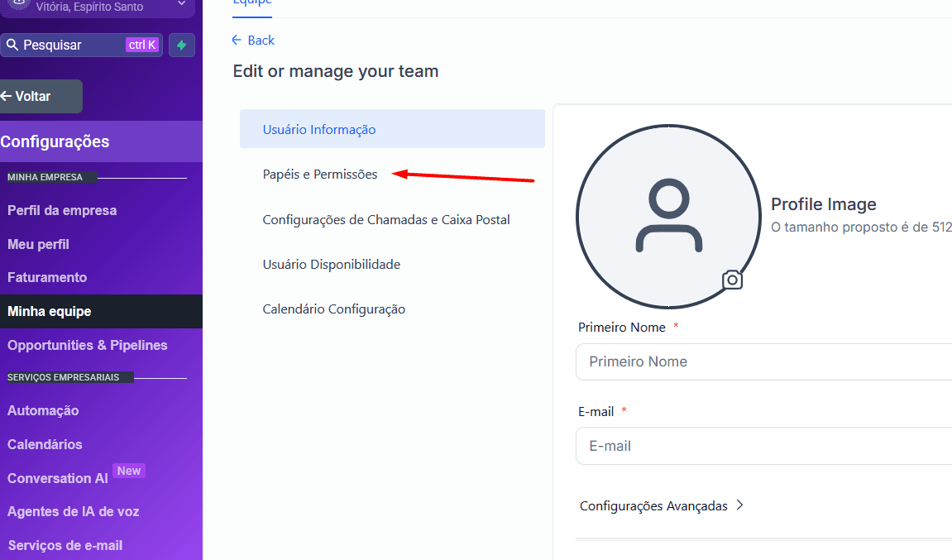Open Conversation AI menu item
952x560 pixels.
click(58, 478)
